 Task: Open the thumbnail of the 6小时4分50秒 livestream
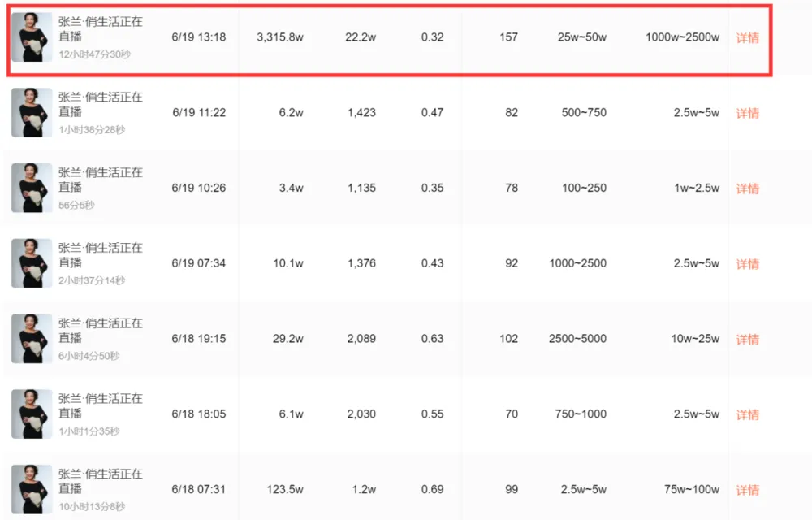pyautogui.click(x=32, y=339)
